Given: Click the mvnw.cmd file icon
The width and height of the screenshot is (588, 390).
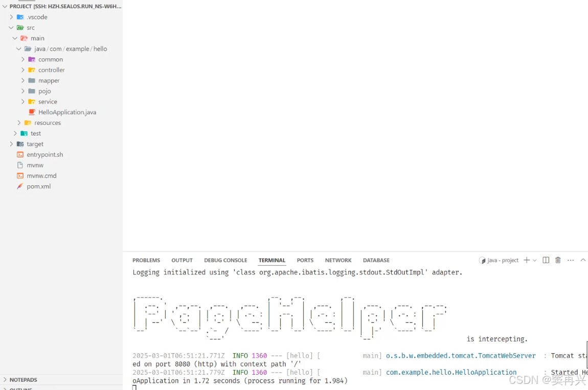Looking at the screenshot, I should 20,175.
